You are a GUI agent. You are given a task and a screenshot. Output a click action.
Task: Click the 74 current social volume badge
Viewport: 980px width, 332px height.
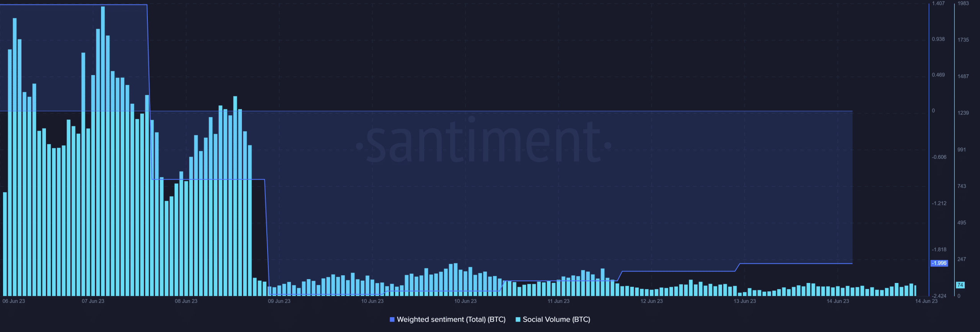(x=960, y=285)
